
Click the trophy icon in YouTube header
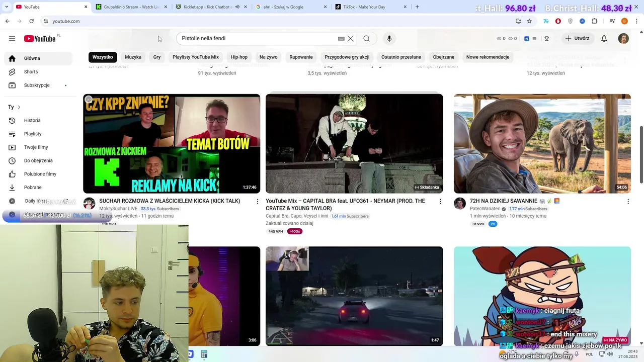point(546,39)
